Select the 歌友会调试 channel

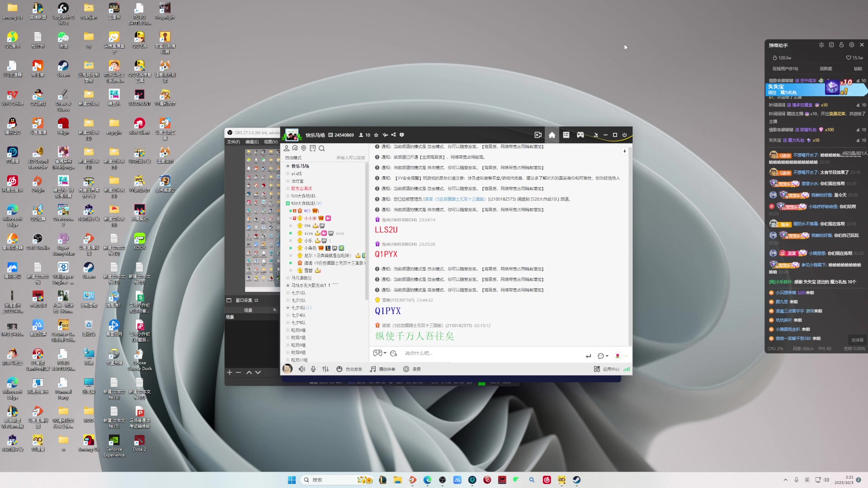point(302,188)
